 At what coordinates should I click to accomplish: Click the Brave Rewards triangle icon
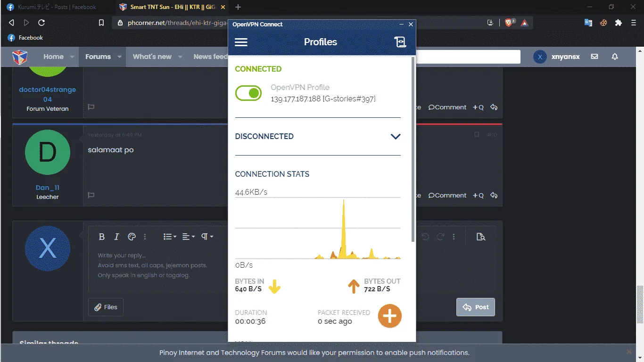click(x=524, y=23)
